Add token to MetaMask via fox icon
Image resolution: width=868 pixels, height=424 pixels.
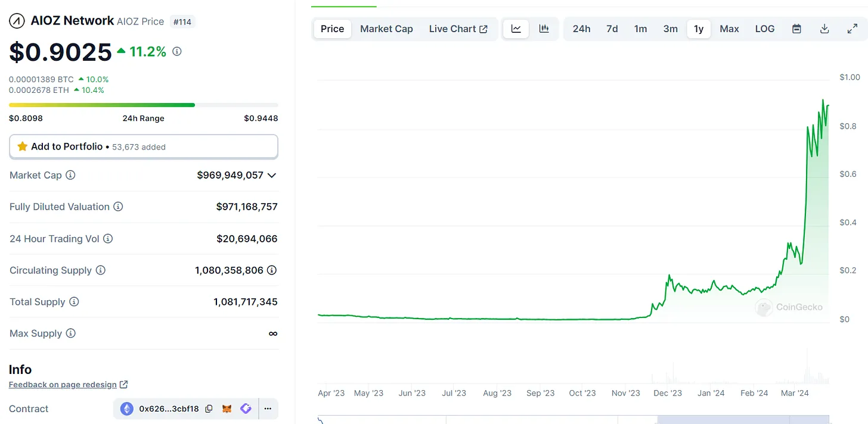click(x=227, y=409)
